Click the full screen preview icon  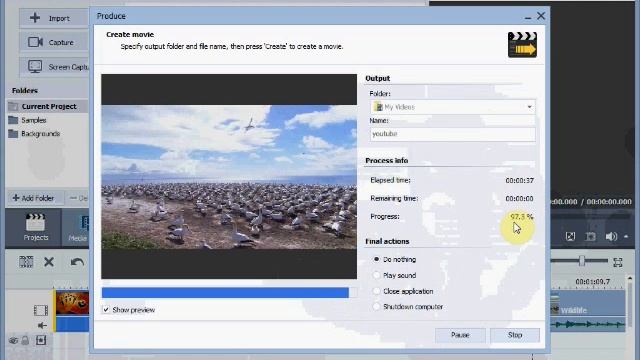[570, 236]
